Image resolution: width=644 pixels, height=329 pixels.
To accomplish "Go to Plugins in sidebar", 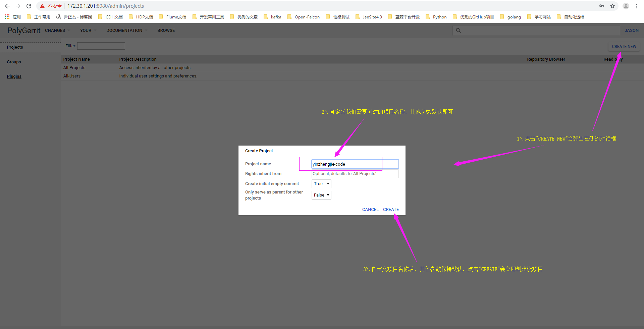I will pos(14,76).
